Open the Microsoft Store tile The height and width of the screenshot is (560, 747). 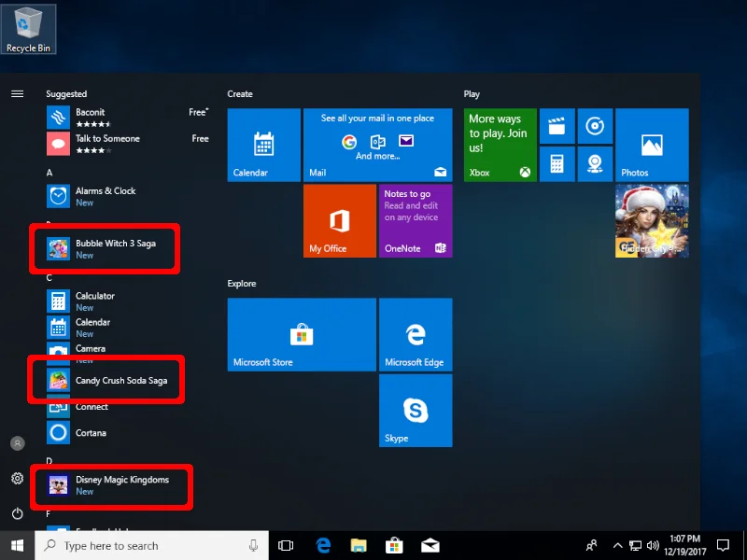pyautogui.click(x=301, y=334)
